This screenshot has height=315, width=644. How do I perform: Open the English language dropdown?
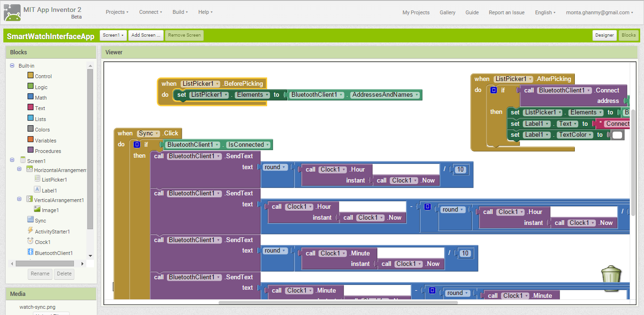545,13
